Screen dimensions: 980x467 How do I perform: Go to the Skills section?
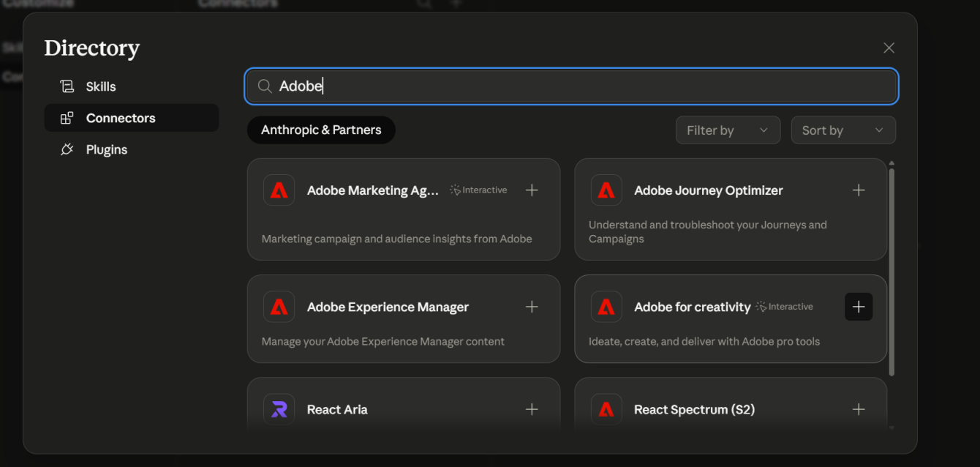[x=132, y=86]
